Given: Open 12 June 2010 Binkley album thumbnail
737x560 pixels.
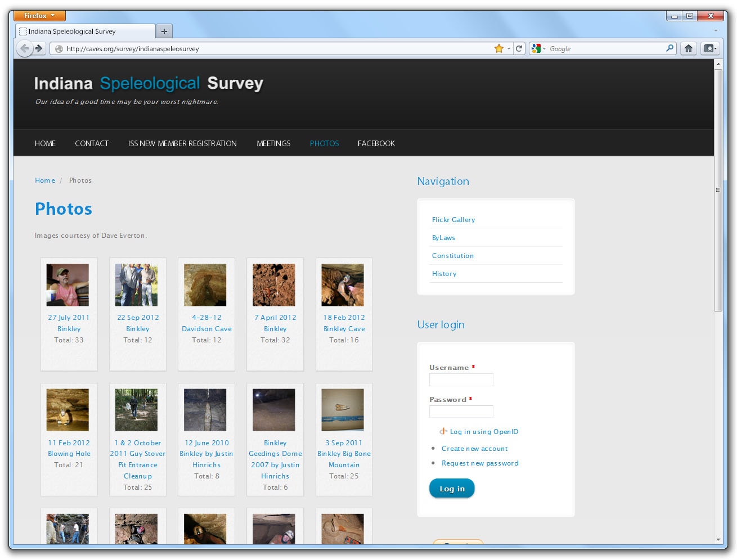Looking at the screenshot, I should pos(205,410).
